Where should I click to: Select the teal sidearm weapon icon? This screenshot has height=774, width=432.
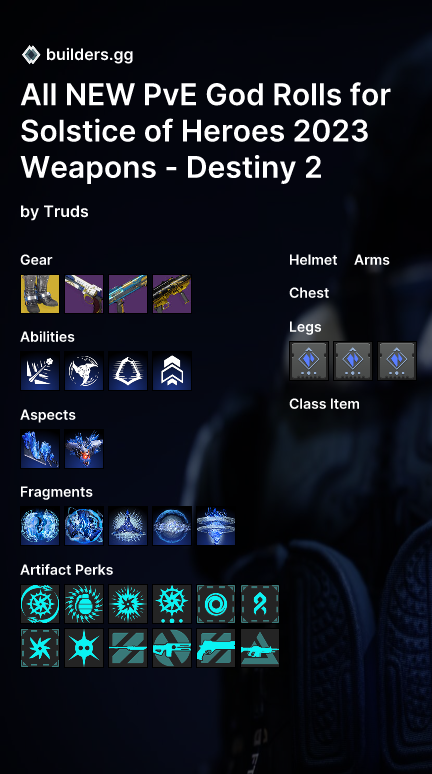pos(128,294)
